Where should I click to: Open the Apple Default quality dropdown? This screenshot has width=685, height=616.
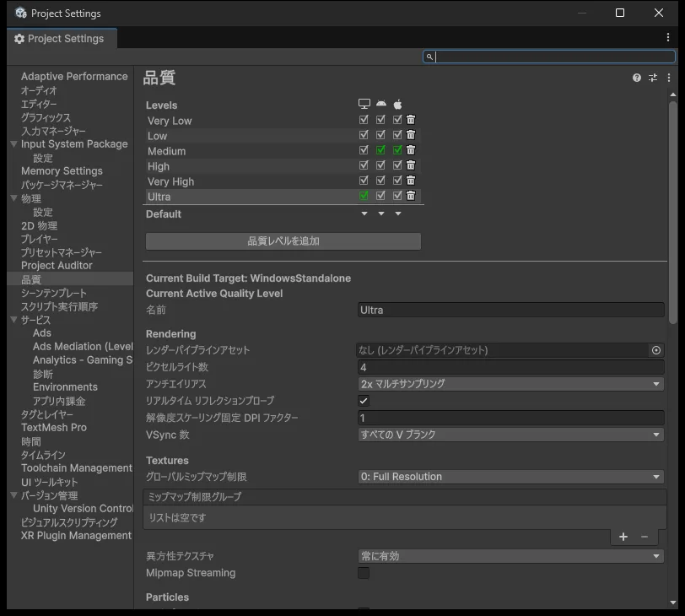tap(398, 213)
